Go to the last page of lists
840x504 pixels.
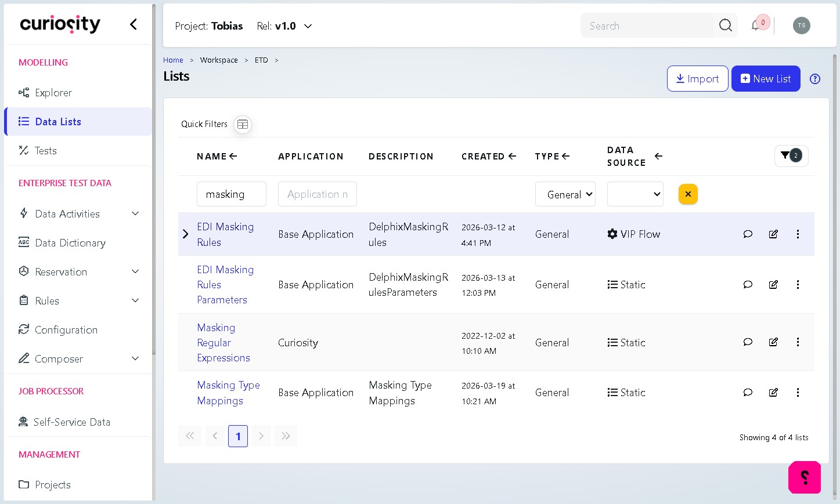click(x=286, y=436)
